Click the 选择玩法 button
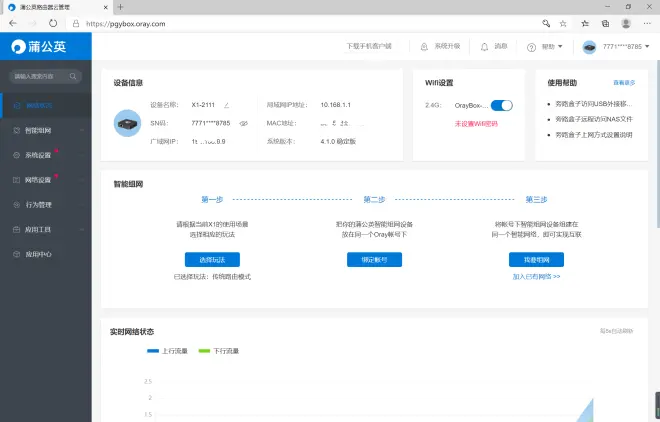Viewport: 660px width, 422px height. (x=212, y=260)
